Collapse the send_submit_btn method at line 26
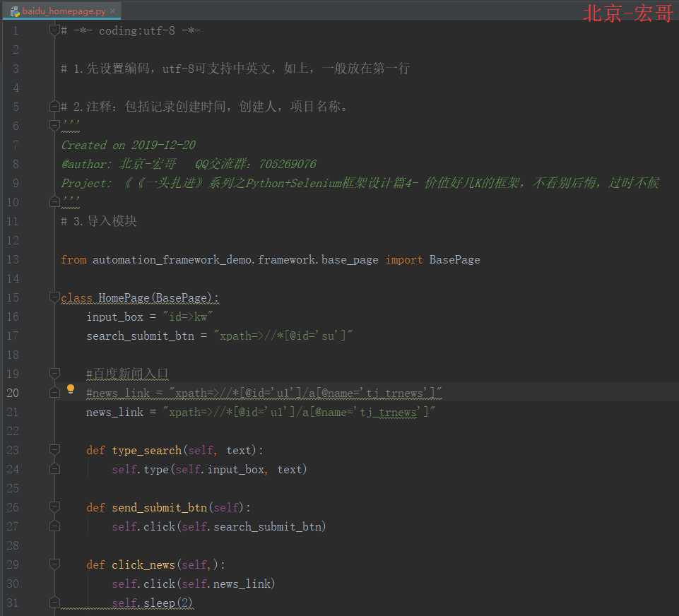679x616 pixels. (x=54, y=507)
